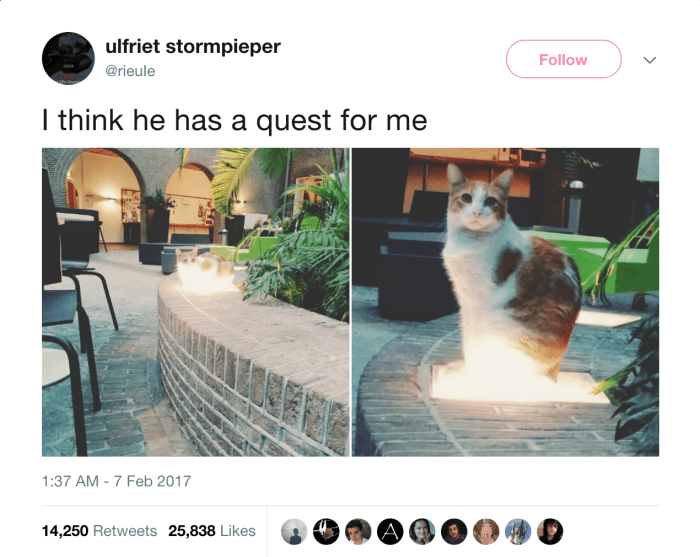Visit the @rieule handle link
The height and width of the screenshot is (557, 700).
(130, 71)
